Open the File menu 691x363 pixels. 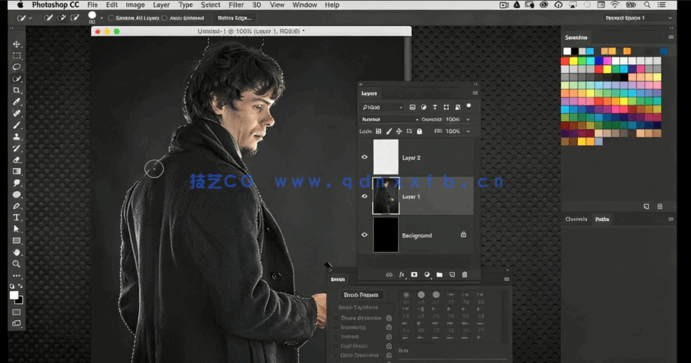tap(93, 5)
